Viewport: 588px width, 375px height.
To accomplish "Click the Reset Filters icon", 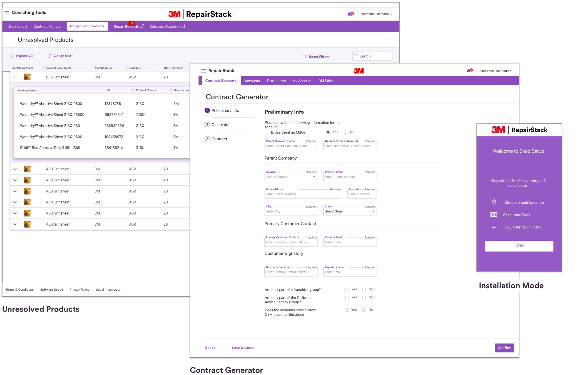I will pyautogui.click(x=305, y=56).
